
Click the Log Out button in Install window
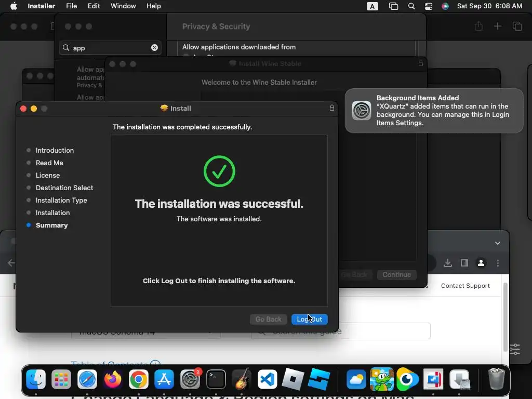click(x=310, y=320)
